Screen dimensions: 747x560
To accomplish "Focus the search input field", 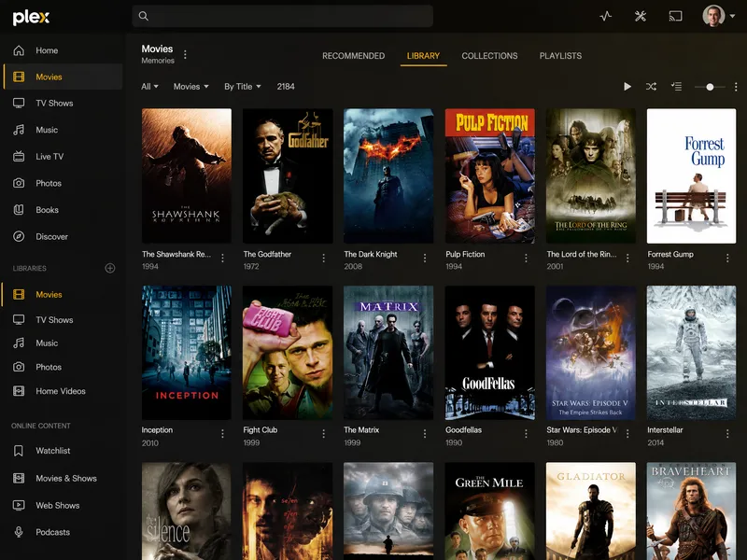I will pyautogui.click(x=283, y=16).
